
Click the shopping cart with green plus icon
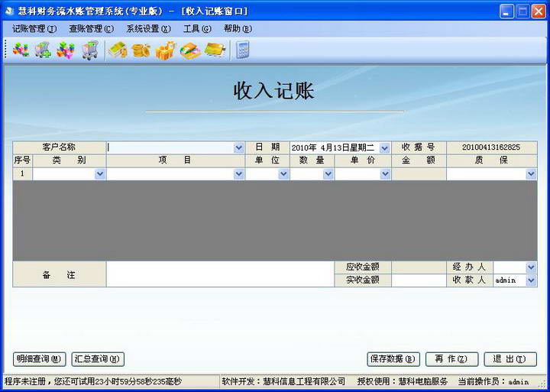tap(43, 50)
